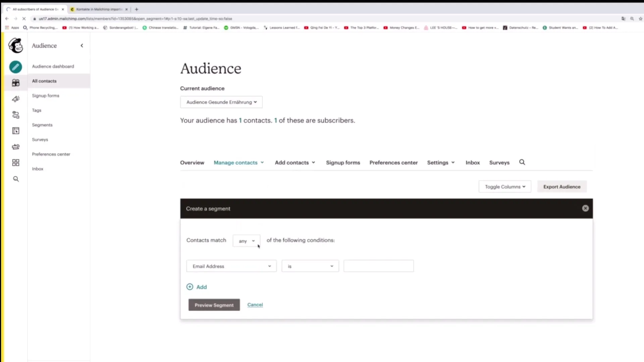Click the Preview Segment button
Image resolution: width=644 pixels, height=362 pixels.
pyautogui.click(x=214, y=305)
